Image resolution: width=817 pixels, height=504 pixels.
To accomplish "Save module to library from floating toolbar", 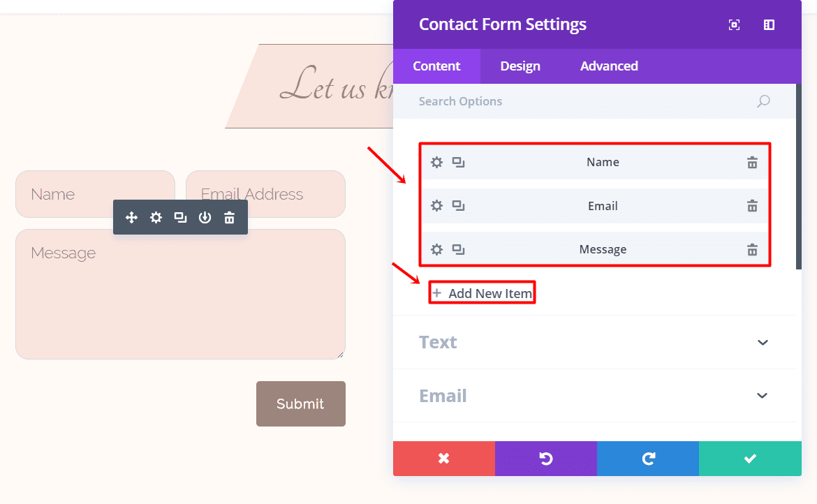I will [205, 218].
